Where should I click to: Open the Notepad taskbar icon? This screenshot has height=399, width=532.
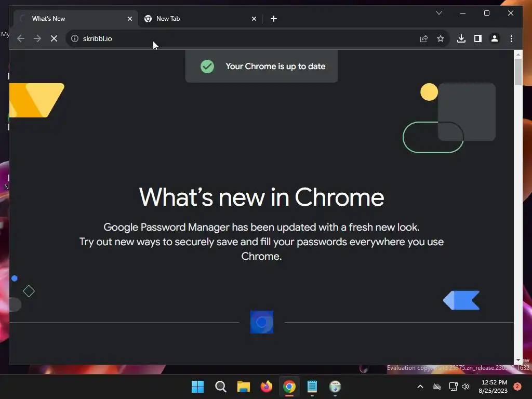coord(312,387)
